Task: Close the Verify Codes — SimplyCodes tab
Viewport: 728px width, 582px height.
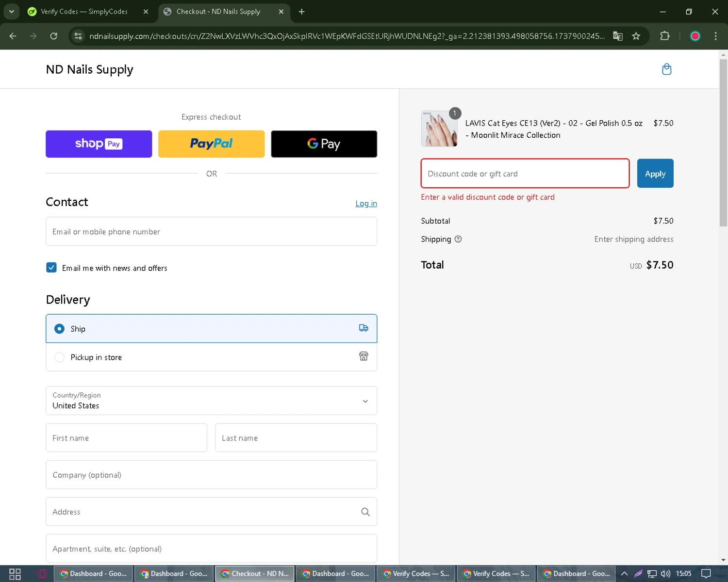Action: click(x=146, y=12)
